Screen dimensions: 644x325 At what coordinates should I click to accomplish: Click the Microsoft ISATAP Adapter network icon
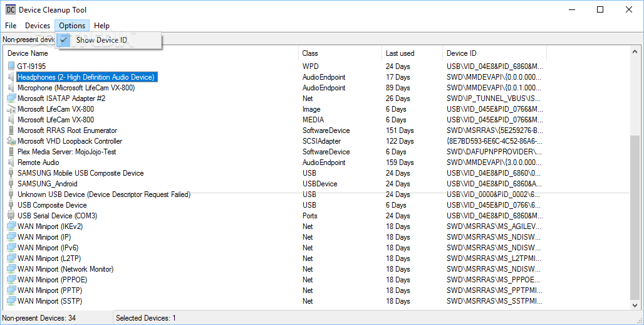coord(11,99)
